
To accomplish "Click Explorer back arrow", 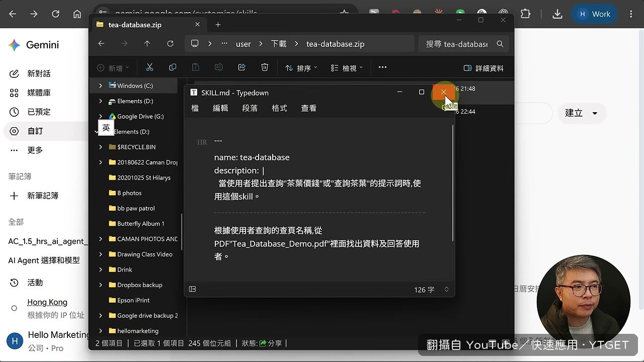I will click(x=101, y=44).
